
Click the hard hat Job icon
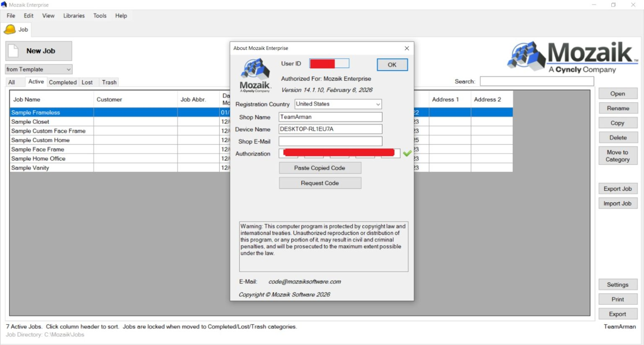10,29
